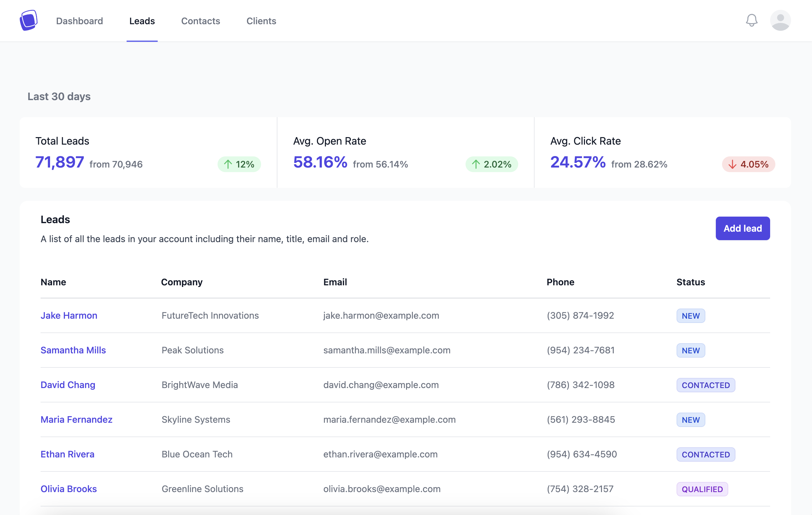Click the QUALIFIED badge for Olivia Brooks
Viewport: 812px width, 515px height.
pos(702,489)
